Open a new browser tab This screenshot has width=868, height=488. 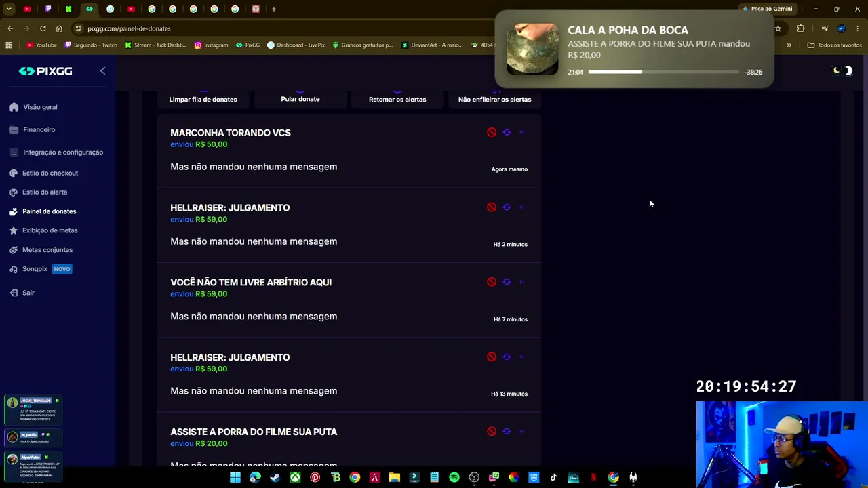(x=274, y=9)
